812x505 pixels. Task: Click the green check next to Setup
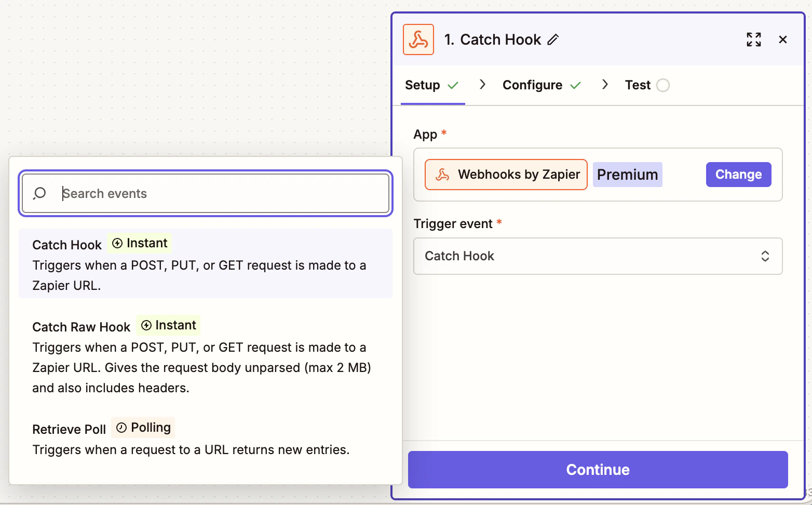tap(453, 85)
